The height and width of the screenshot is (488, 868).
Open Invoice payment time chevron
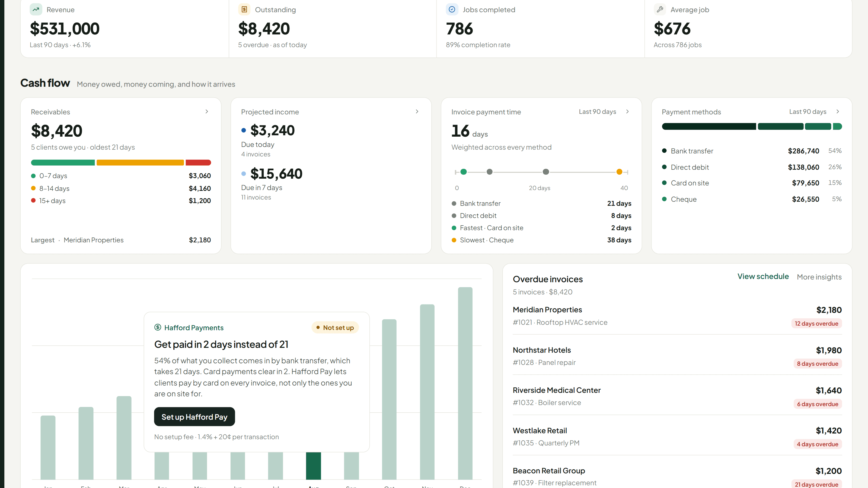pos(627,111)
